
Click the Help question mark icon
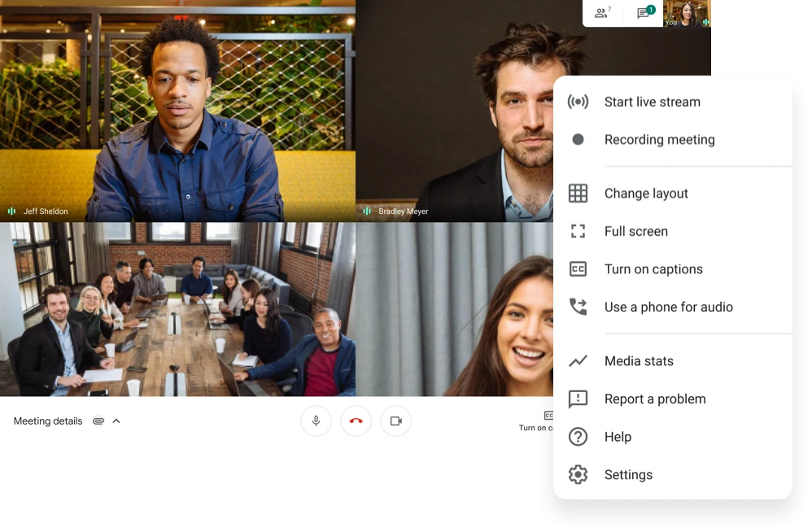(x=578, y=437)
